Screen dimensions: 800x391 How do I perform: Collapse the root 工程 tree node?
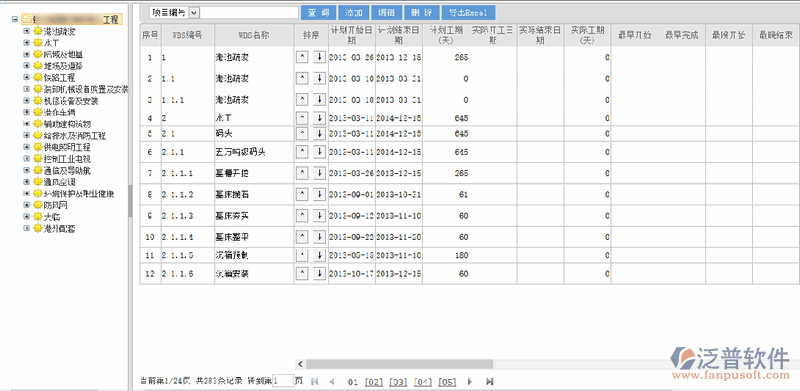[14, 20]
